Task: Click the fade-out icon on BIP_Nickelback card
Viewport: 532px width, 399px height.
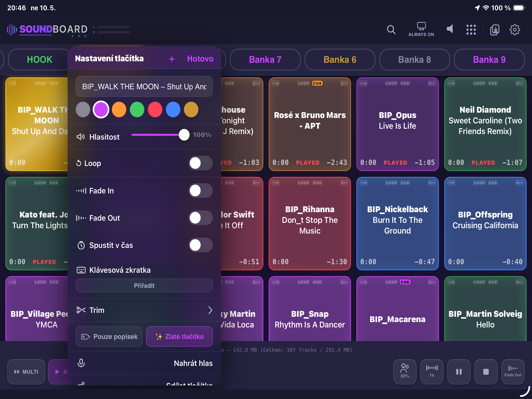Action: tap(432, 183)
